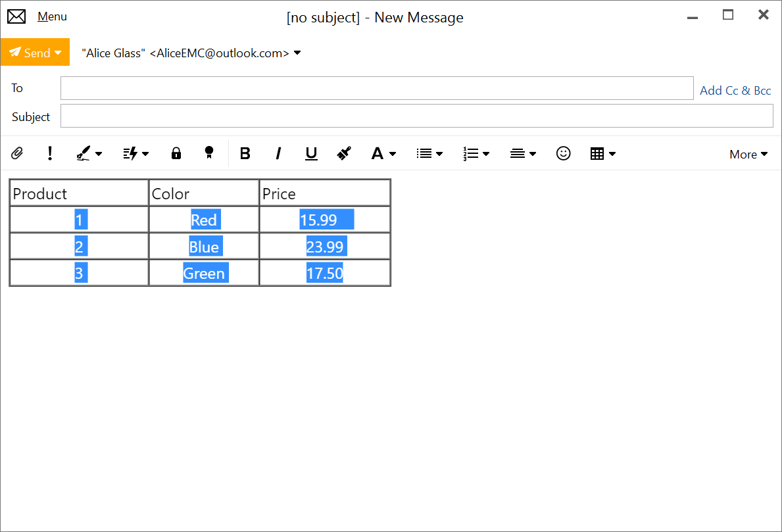782x532 pixels.
Task: Click the Price header cell
Action: coord(325,193)
